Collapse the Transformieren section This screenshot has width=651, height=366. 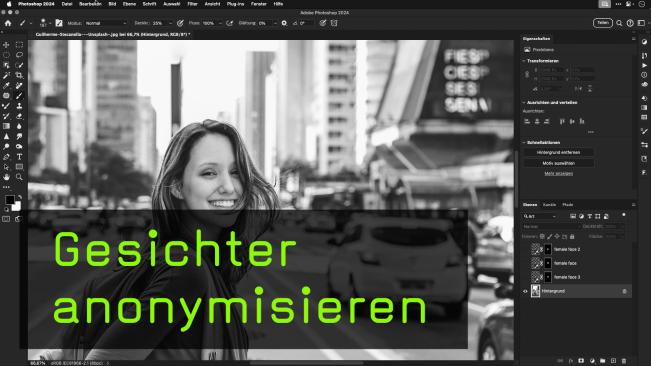(x=524, y=61)
